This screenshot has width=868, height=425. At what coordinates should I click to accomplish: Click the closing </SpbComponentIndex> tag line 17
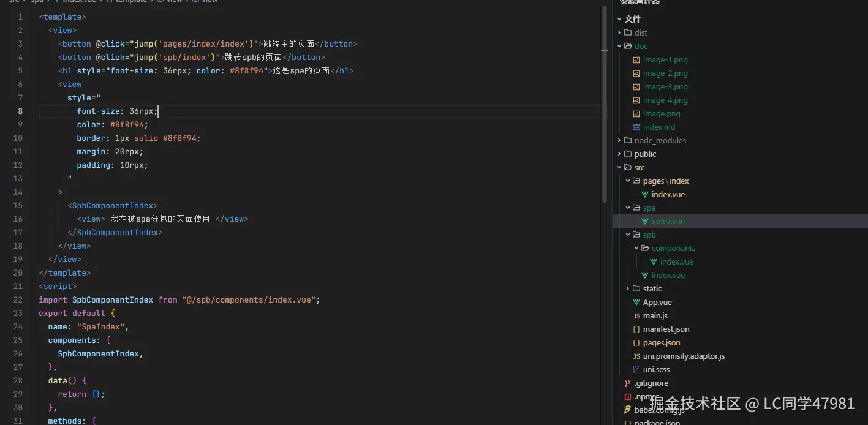[x=115, y=232]
